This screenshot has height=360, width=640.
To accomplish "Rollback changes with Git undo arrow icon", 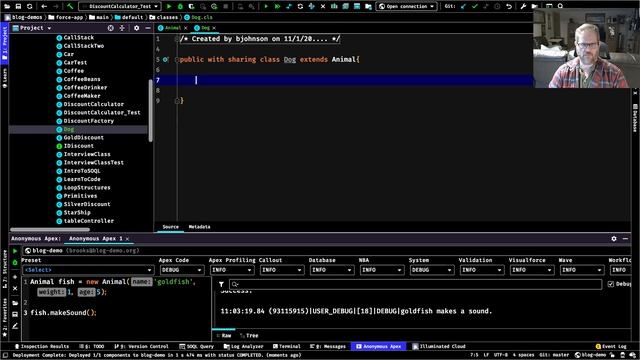I will [509, 6].
